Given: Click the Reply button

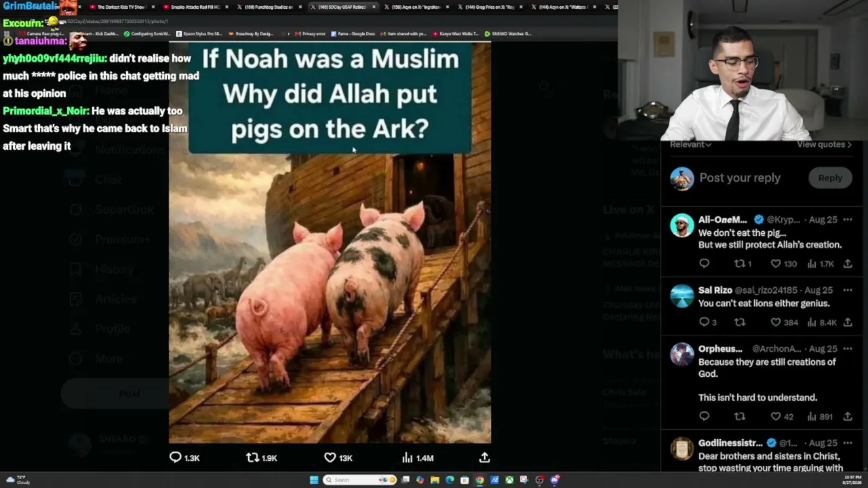Looking at the screenshot, I should 830,178.
